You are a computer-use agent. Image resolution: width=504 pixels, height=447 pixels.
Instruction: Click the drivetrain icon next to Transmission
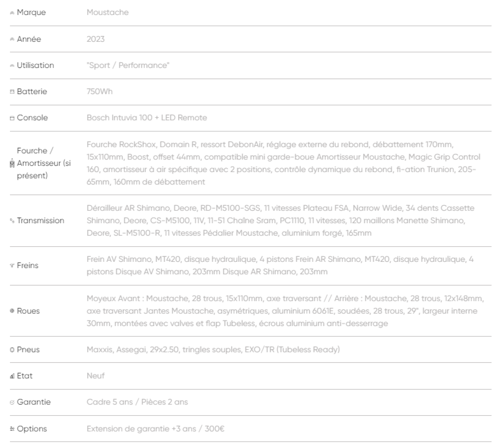[x=12, y=221]
